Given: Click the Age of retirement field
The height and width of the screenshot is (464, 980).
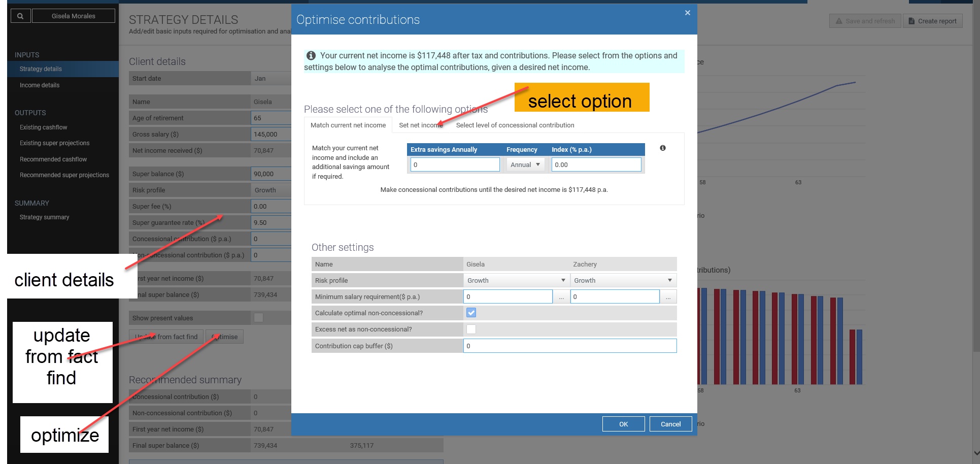Looking at the screenshot, I should pos(271,118).
